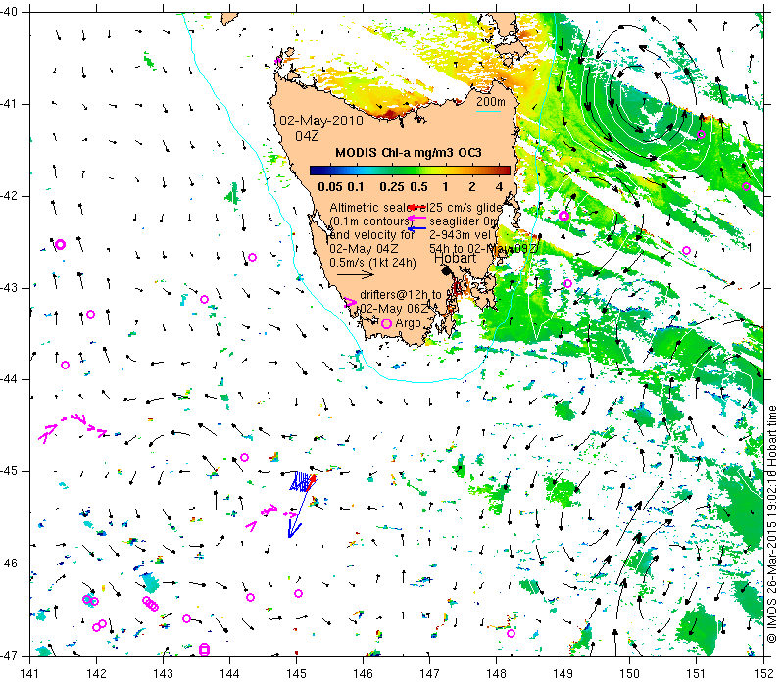Screen dimensions: 784x686
Task: Click the Argo circle near 144.2E, 44.8S
Action: click(244, 457)
